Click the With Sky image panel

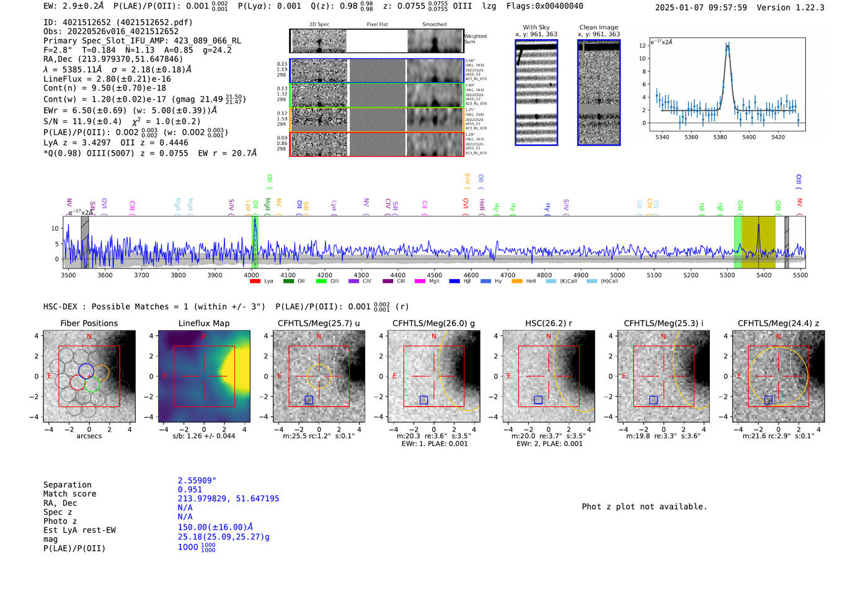click(x=536, y=92)
